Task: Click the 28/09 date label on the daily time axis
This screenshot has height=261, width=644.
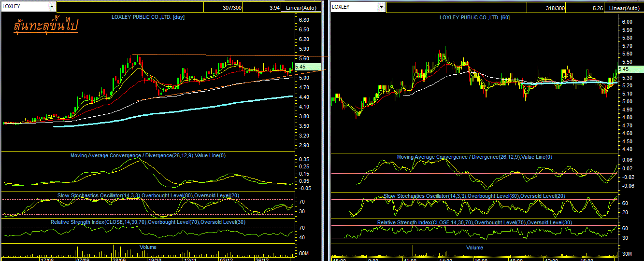Action: click(x=119, y=259)
